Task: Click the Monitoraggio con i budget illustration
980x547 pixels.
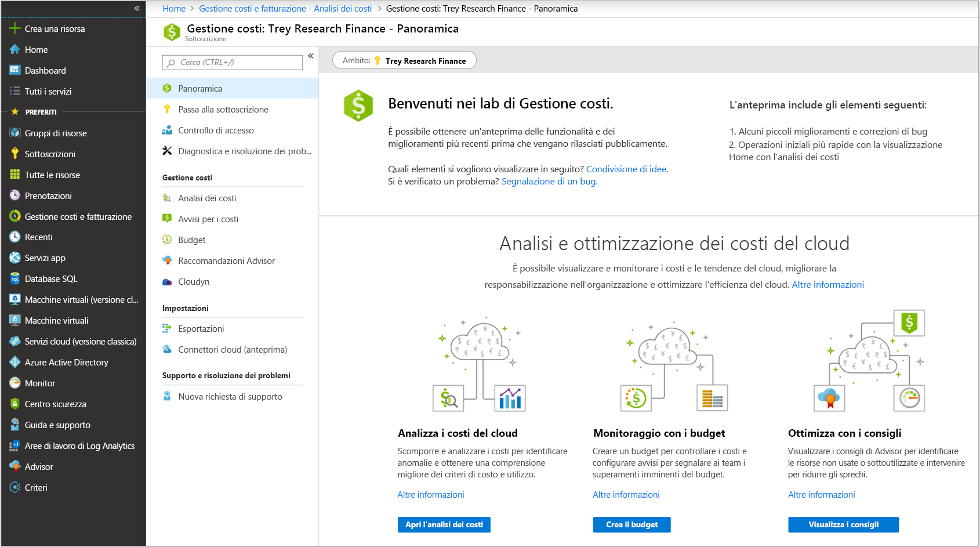Action: click(x=674, y=365)
